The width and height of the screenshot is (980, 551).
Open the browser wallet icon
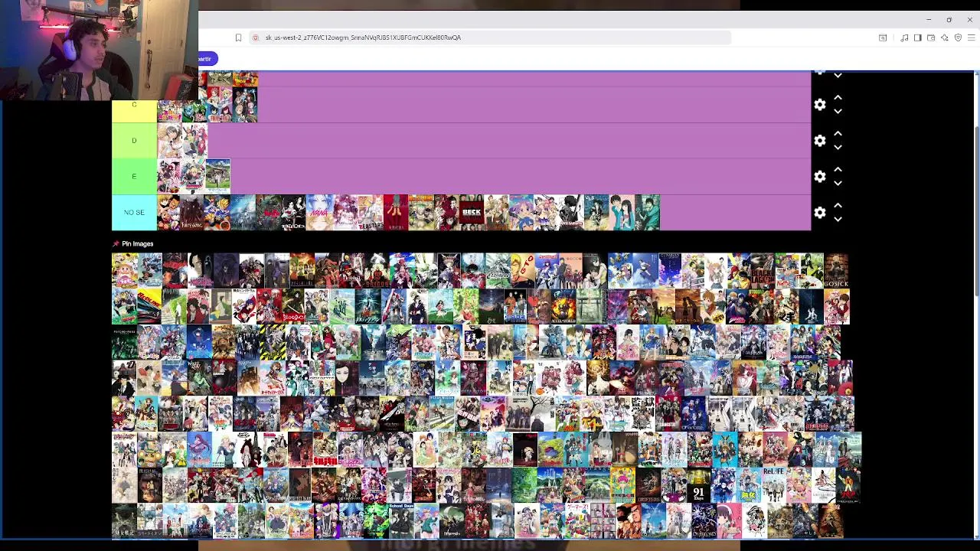click(x=931, y=37)
